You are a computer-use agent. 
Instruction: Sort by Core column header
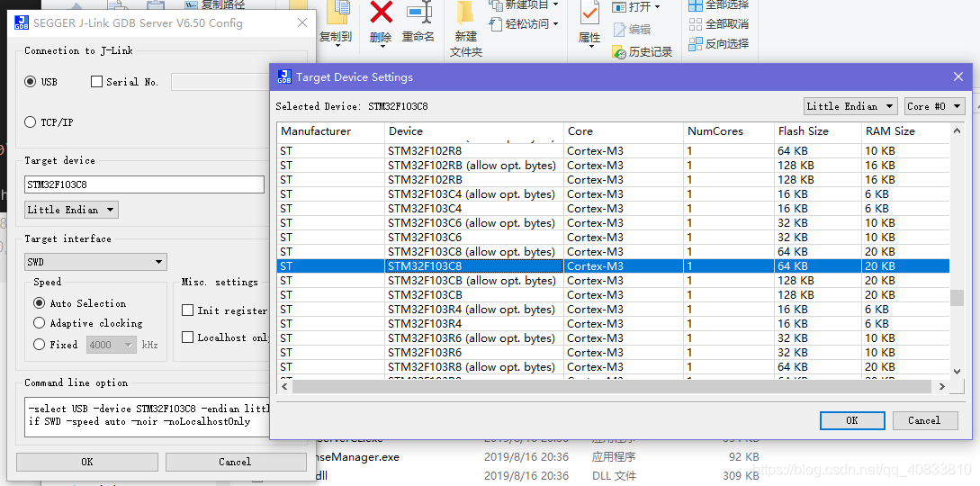tap(623, 131)
